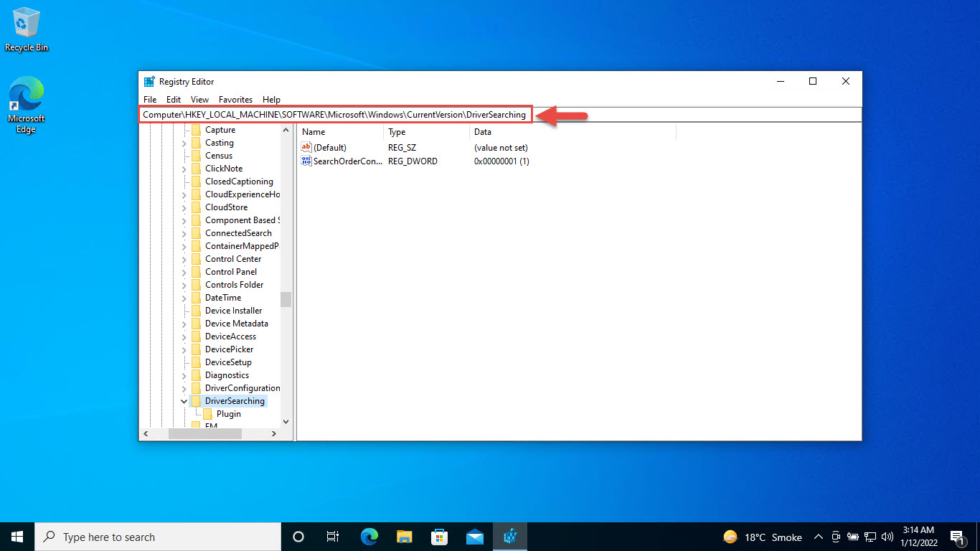Sort values by Type column header
980x551 pixels.
(427, 132)
